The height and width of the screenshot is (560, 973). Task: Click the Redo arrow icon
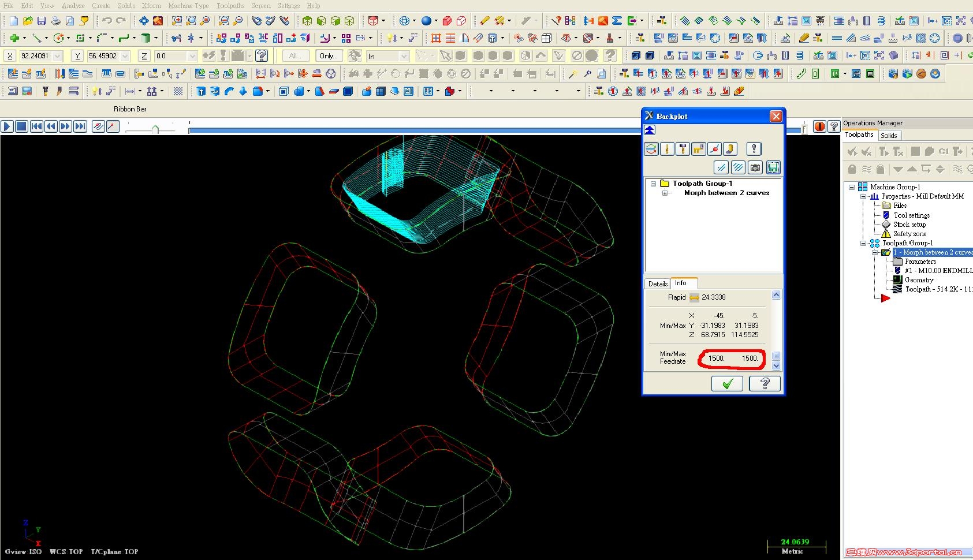[x=121, y=21]
